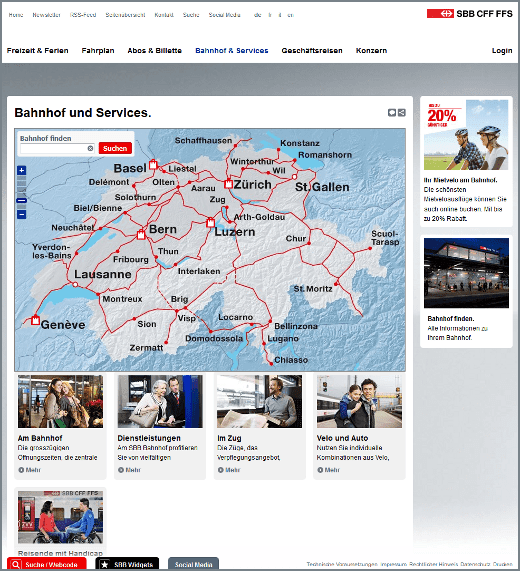Open the Fahrplan menu item
The height and width of the screenshot is (571, 520).
(x=98, y=51)
